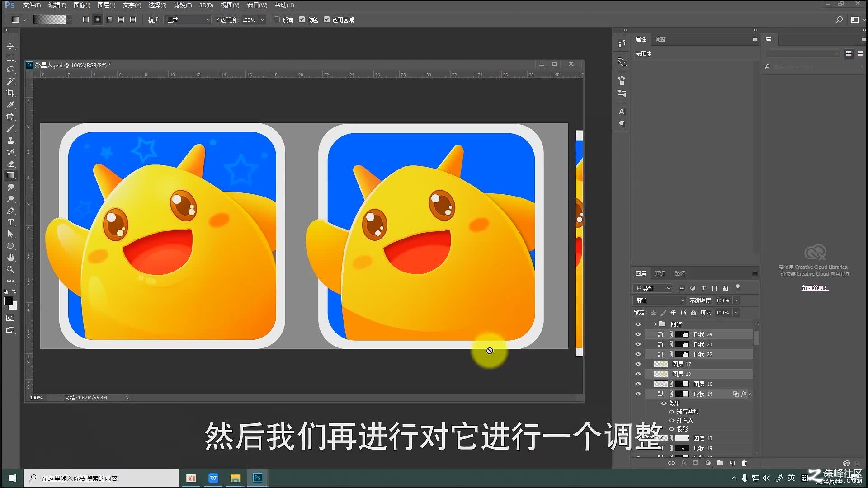The width and height of the screenshot is (868, 488).
Task: Open the gradient opacity 100% dropdown arrow
Action: [262, 20]
